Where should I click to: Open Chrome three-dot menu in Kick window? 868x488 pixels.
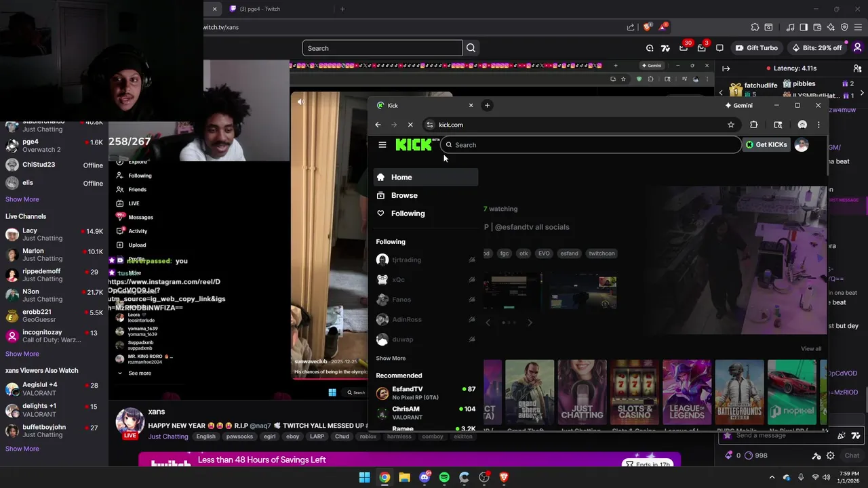818,125
